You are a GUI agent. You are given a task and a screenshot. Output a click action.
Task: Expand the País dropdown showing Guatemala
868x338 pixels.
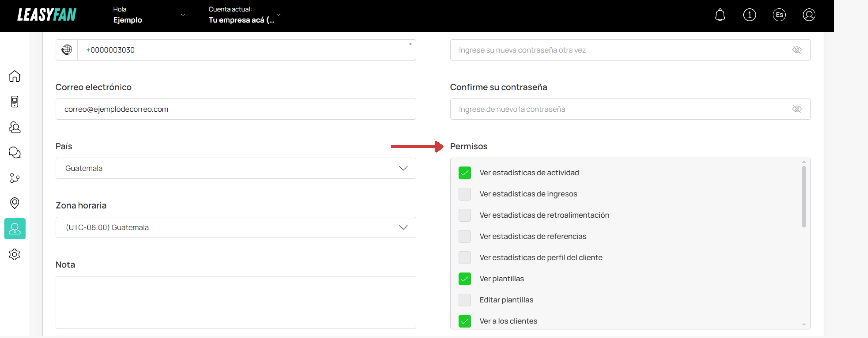(236, 168)
